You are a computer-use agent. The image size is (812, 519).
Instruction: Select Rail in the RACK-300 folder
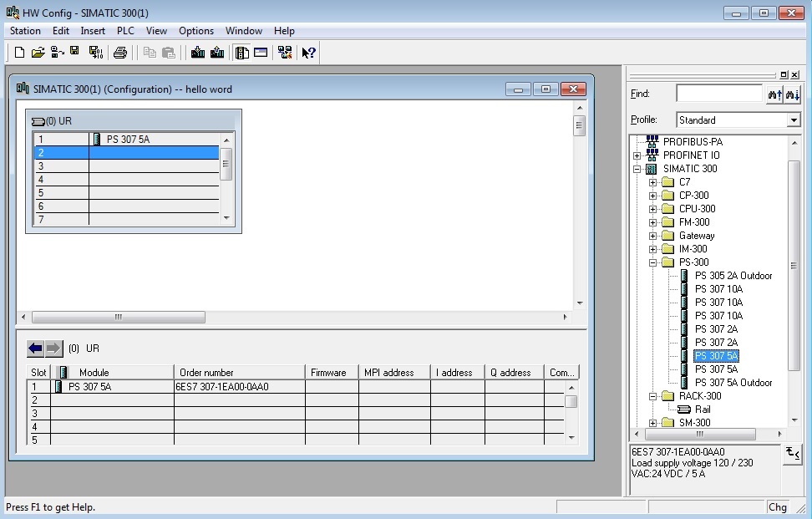tap(703, 410)
